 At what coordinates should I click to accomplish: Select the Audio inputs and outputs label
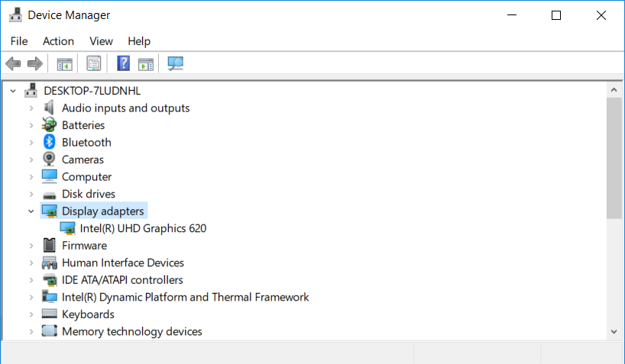125,108
